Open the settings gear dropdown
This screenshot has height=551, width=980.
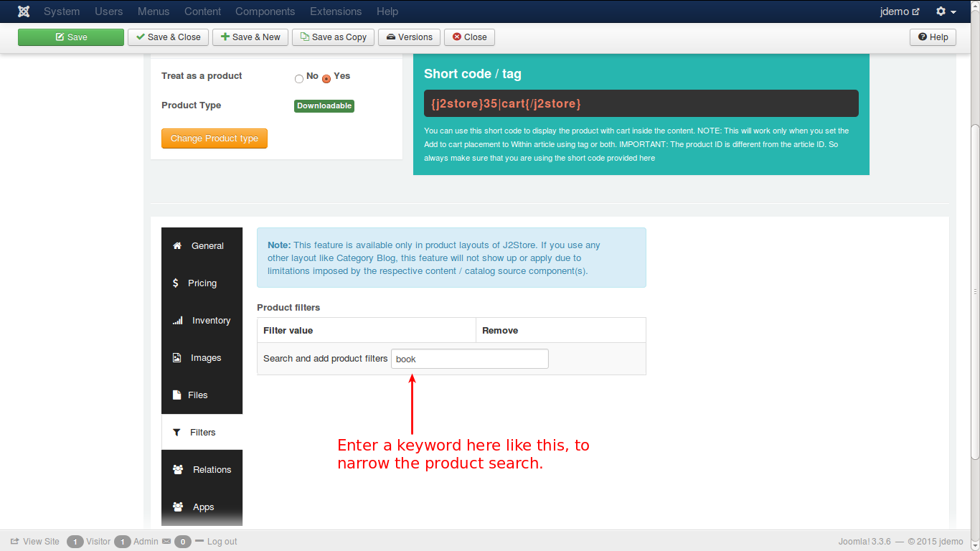point(946,11)
